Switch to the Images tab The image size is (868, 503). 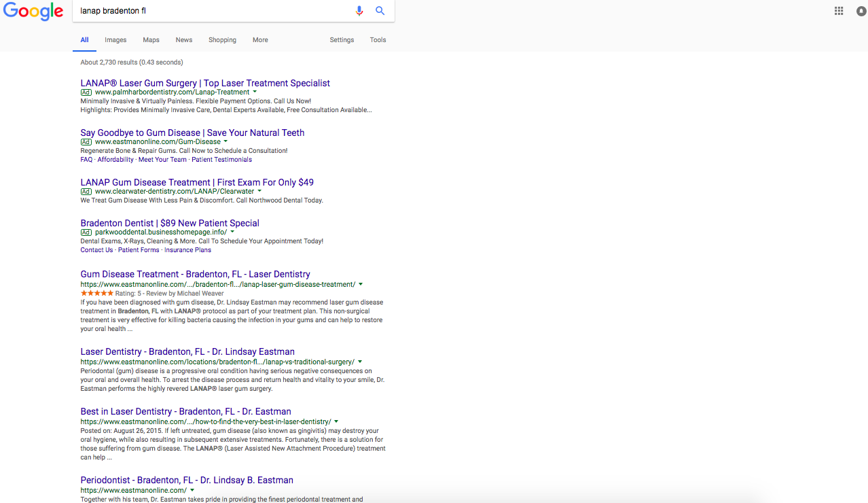115,40
